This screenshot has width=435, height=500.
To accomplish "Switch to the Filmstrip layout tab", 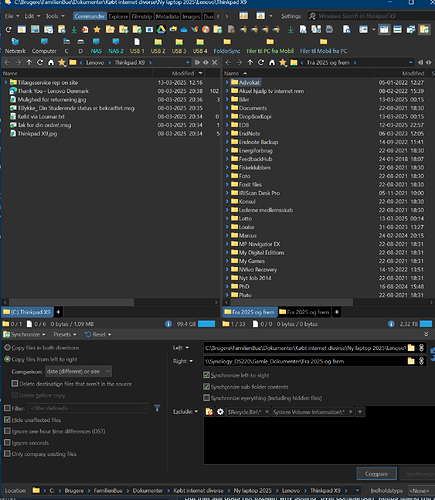I will (x=142, y=16).
